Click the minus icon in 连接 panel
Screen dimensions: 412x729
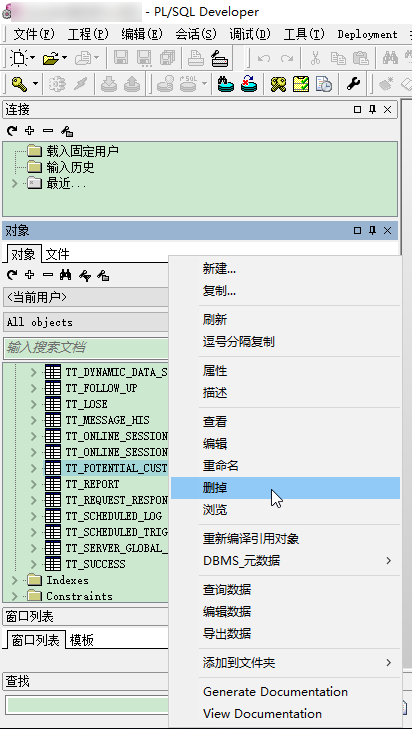coord(48,131)
